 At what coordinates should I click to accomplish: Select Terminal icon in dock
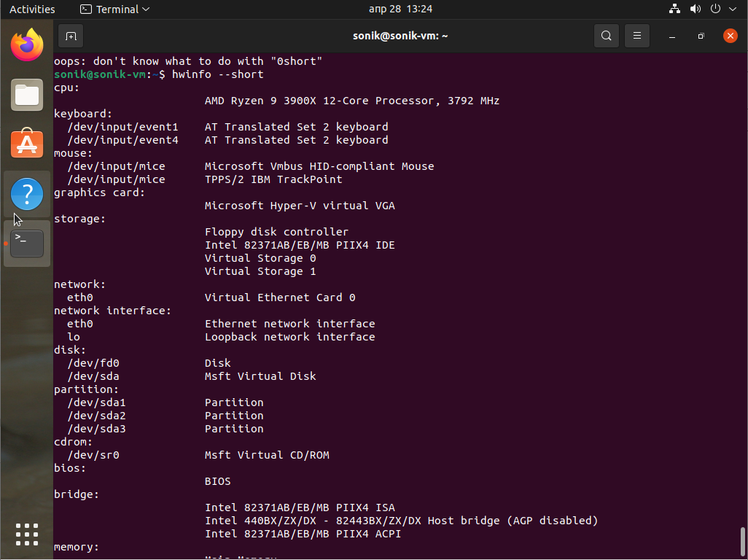(27, 244)
